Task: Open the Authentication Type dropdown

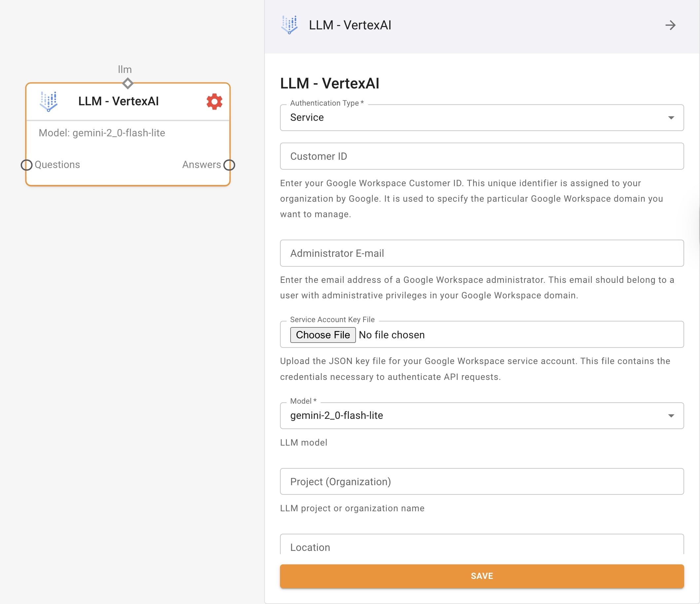Action: 481,117
